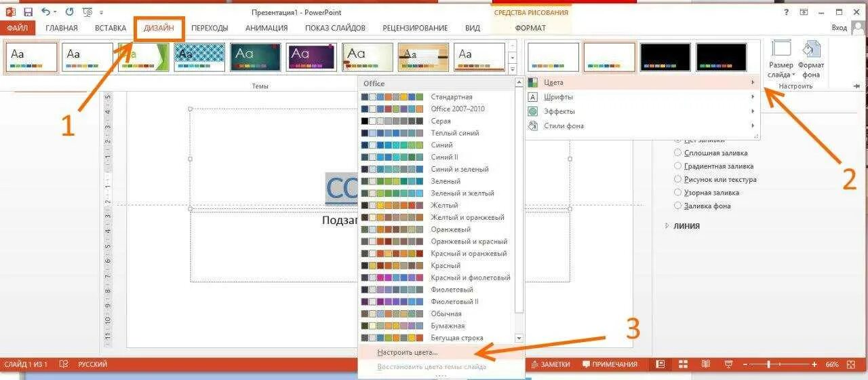
Task: Click the Эффекты effects icon
Action: [533, 111]
